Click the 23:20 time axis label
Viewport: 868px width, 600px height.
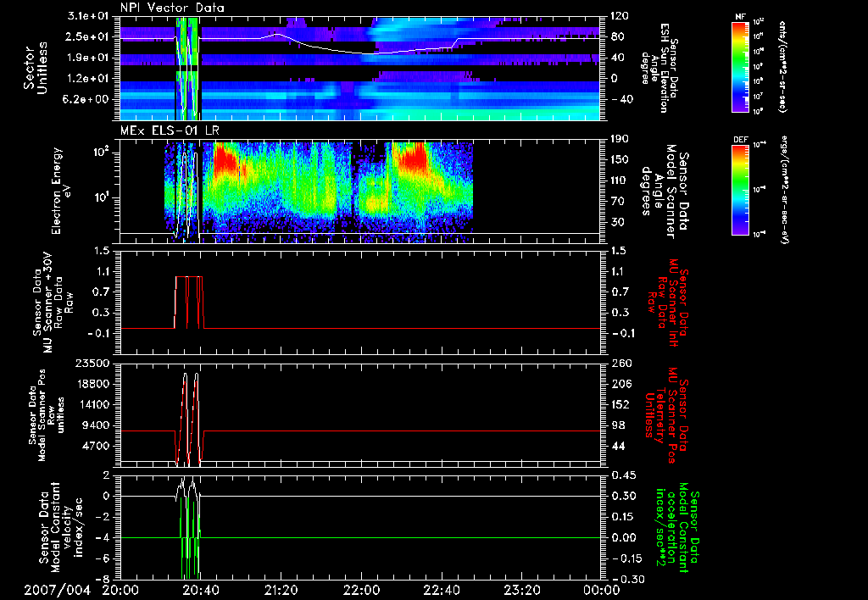521,590
